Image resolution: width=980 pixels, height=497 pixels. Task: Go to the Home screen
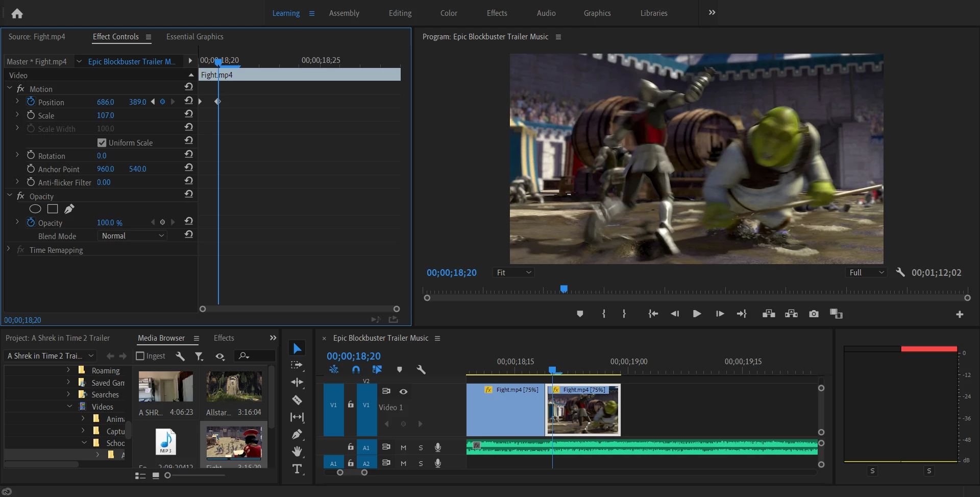click(x=17, y=13)
